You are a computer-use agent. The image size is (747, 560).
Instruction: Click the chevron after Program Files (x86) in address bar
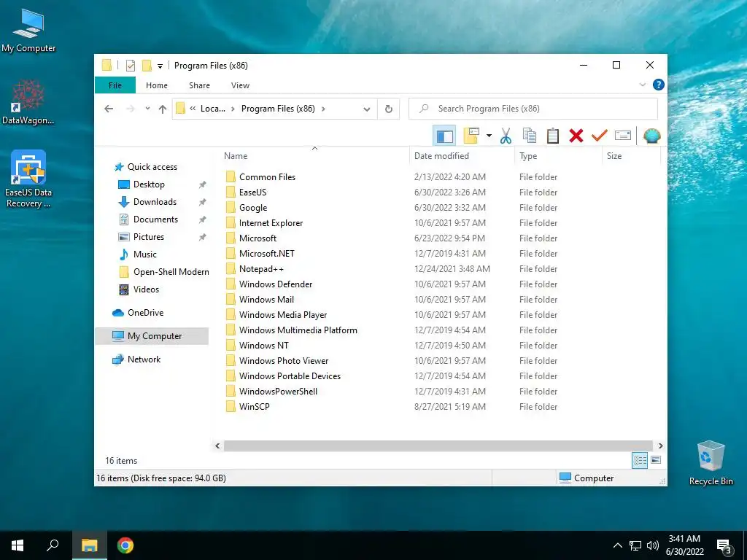coord(323,109)
